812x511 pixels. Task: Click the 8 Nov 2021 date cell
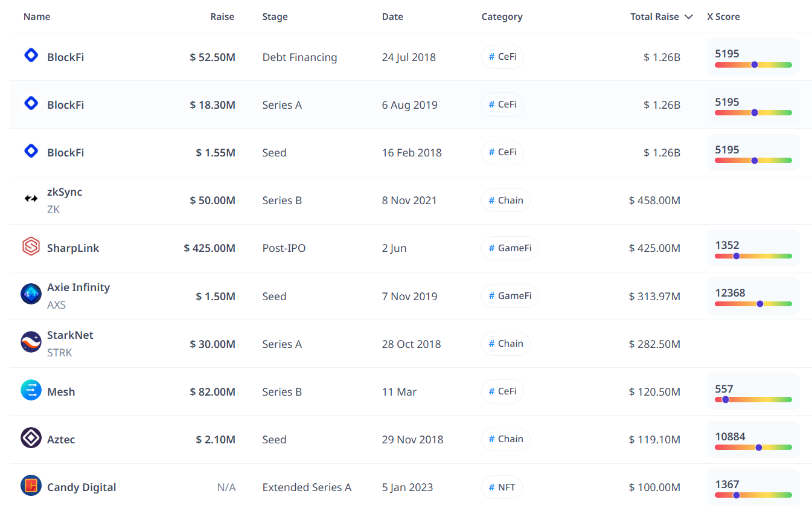pos(409,201)
